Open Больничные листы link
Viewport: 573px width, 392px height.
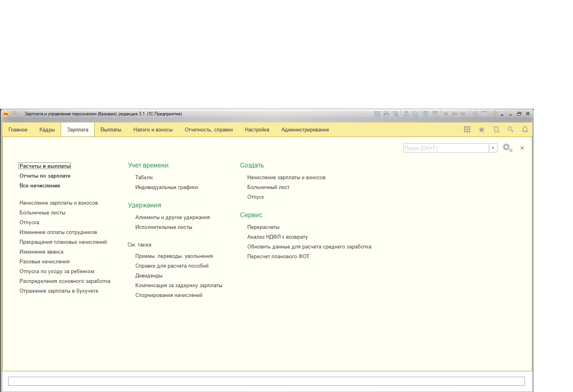pyautogui.click(x=42, y=213)
